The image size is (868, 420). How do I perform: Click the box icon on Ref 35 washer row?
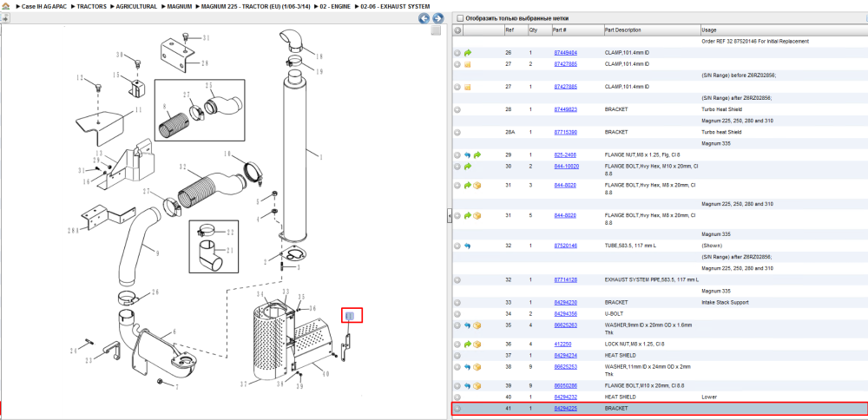point(477,325)
